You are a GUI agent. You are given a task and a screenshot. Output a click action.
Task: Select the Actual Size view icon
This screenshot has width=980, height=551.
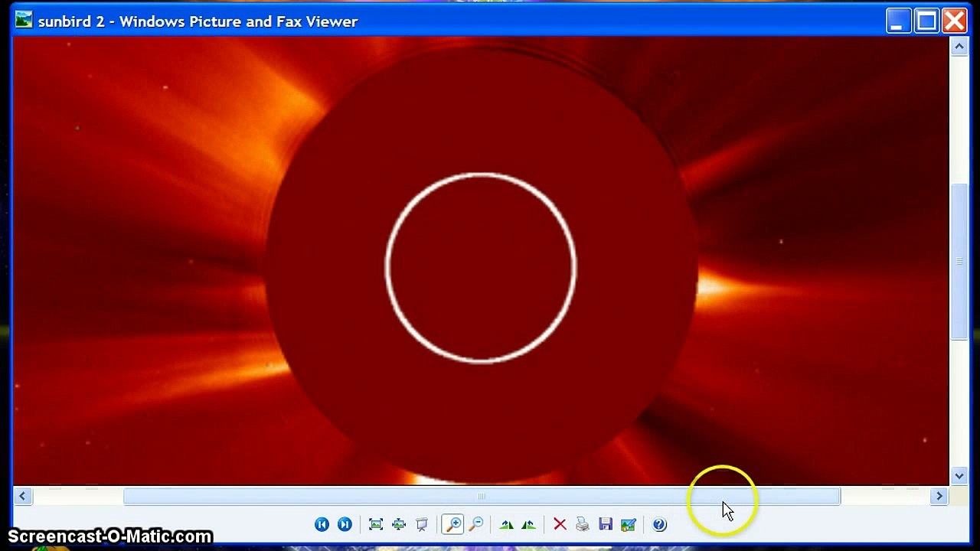399,524
